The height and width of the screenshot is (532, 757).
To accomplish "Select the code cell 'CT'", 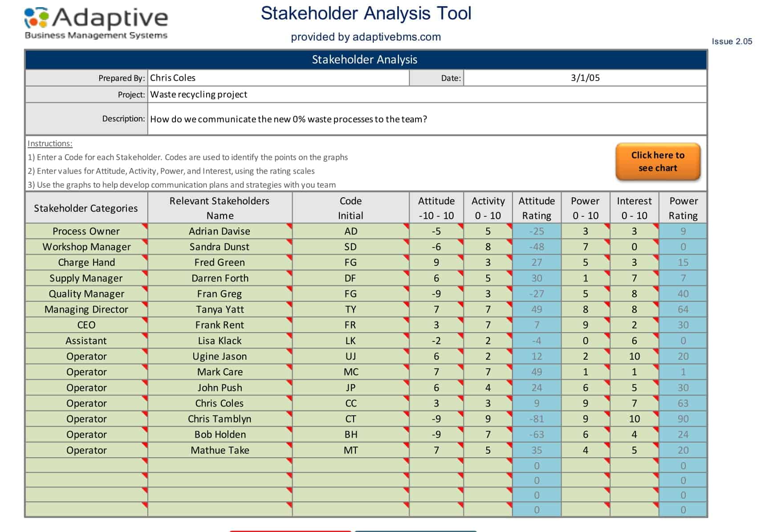I will tap(350, 419).
